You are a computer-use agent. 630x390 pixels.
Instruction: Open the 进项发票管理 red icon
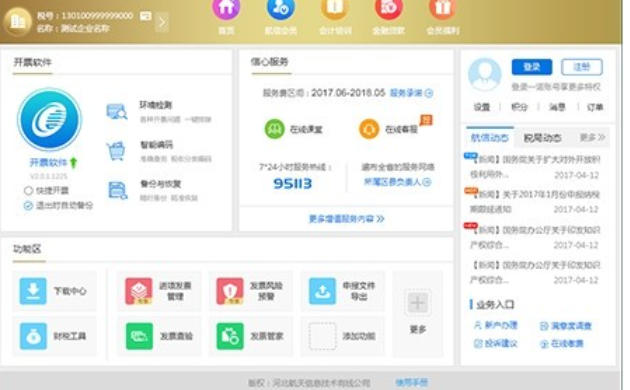pos(139,290)
